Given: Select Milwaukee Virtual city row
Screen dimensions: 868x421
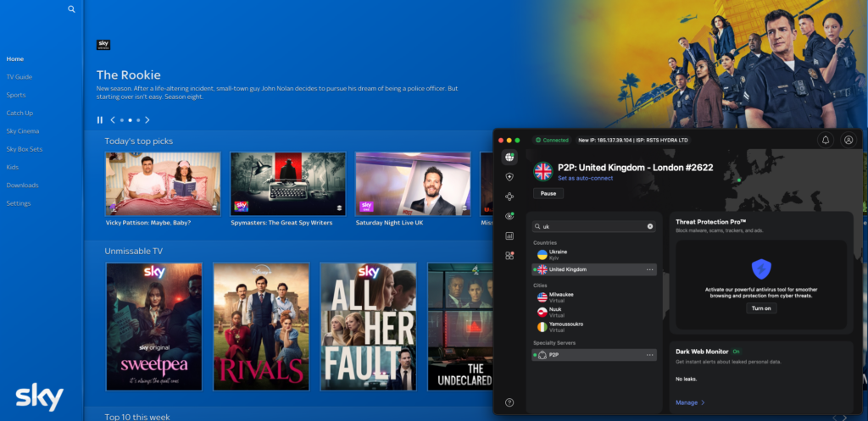Looking at the screenshot, I should pos(594,297).
